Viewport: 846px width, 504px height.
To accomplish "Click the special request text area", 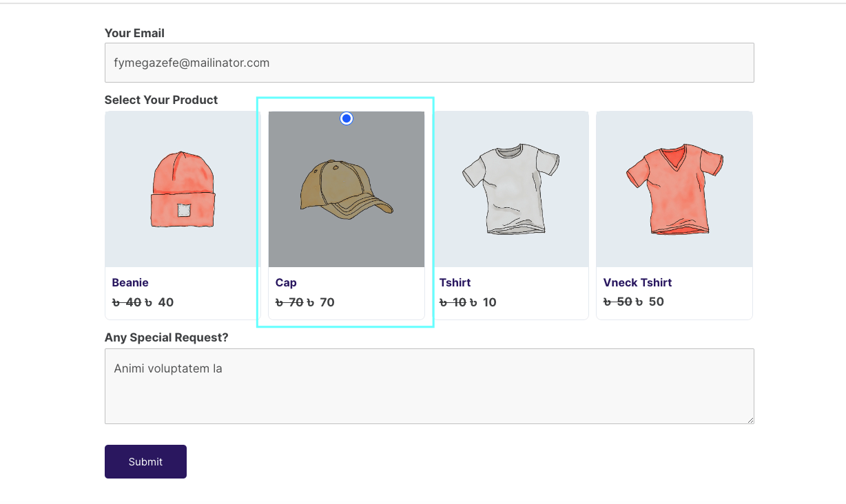I will [429, 386].
